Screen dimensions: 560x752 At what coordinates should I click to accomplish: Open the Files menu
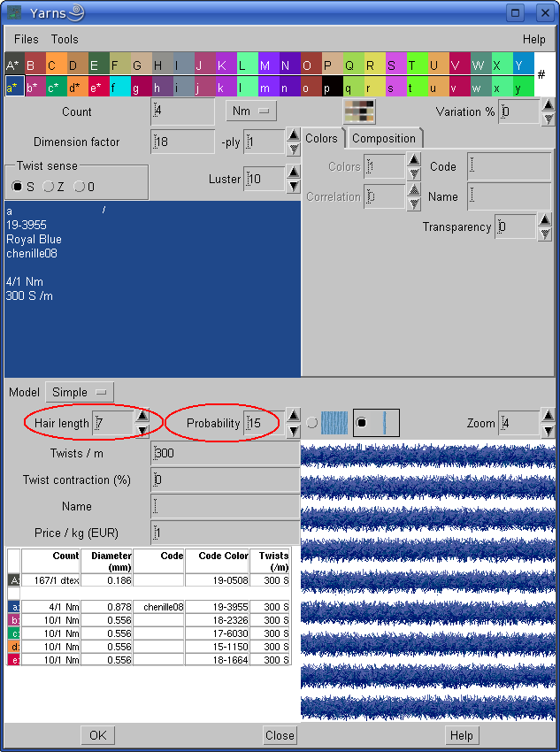[27, 40]
